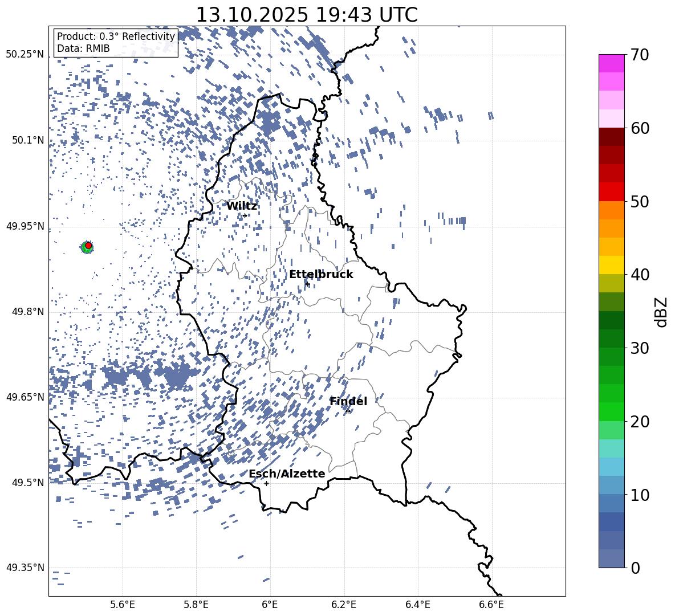Click the 49.95°N latitude label
The image size is (675, 616).
(x=25, y=226)
